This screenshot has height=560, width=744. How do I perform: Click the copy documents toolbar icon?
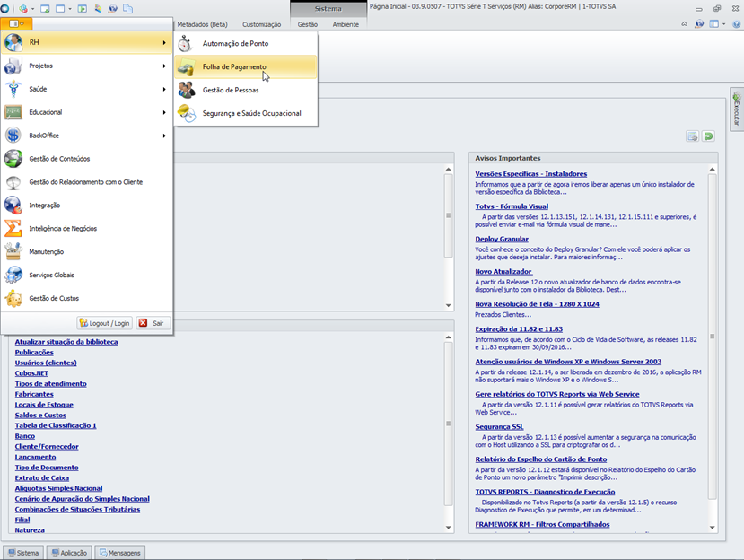coord(128,9)
